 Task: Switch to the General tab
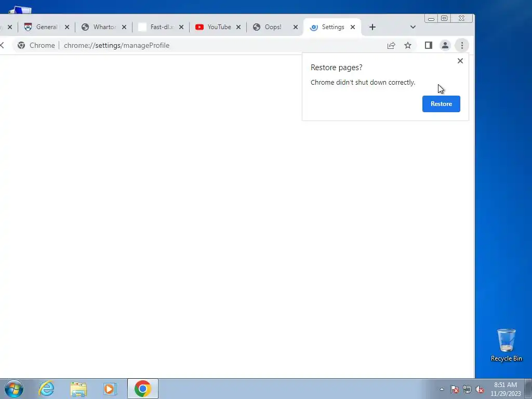coord(47,27)
